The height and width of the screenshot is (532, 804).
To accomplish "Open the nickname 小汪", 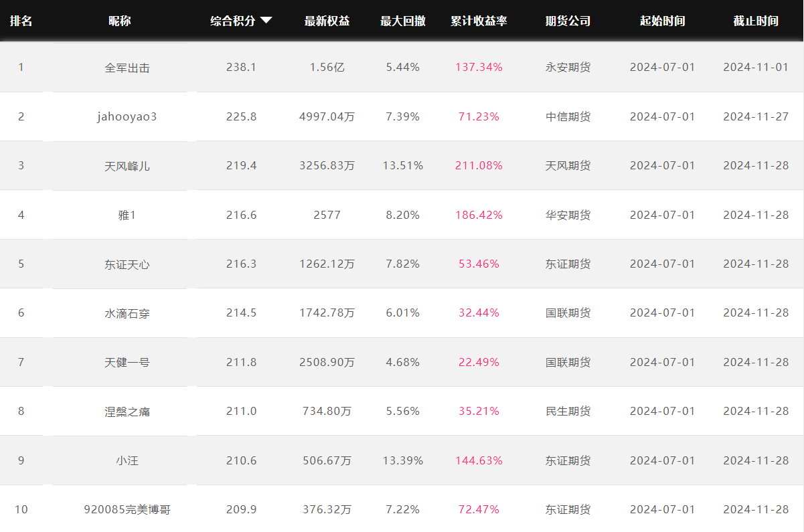I will pos(127,460).
